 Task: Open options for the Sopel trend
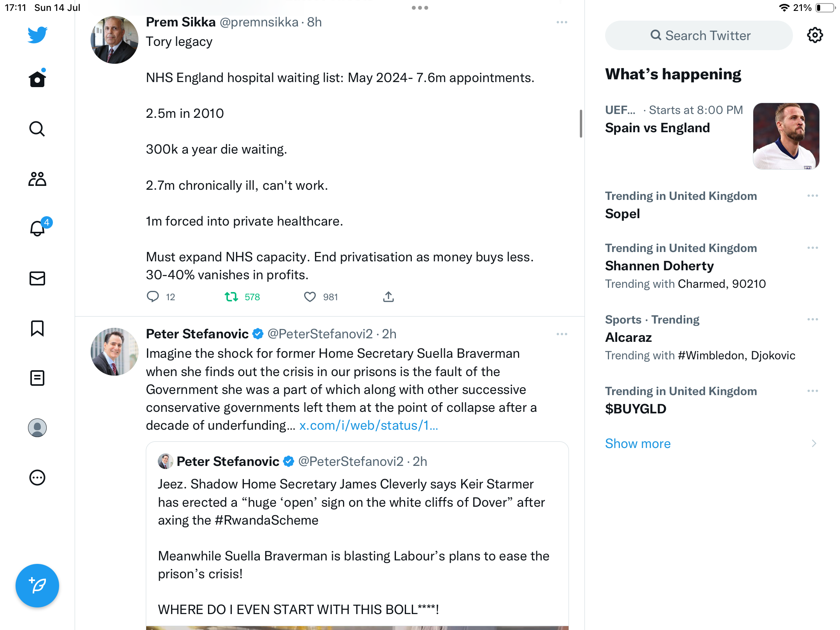tap(812, 196)
